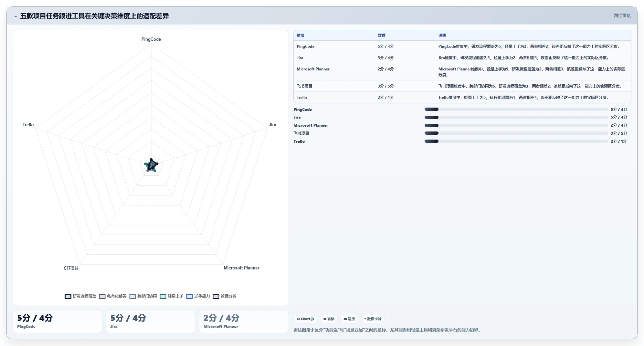Select the Microsoft Planner table row name
Screen dimensions: 644x346
(313, 69)
